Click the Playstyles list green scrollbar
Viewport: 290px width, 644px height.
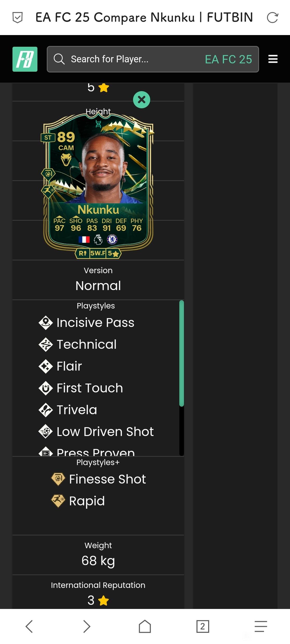(182, 353)
